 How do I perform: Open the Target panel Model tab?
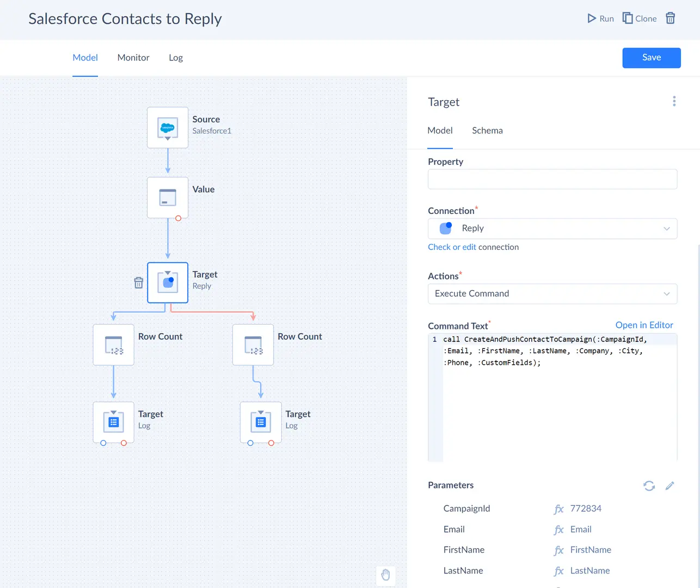tap(440, 131)
